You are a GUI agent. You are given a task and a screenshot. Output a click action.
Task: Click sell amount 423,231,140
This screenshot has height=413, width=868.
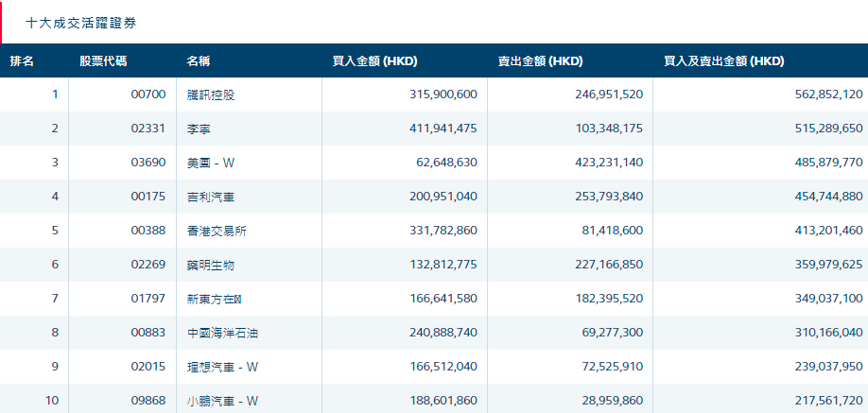610,163
